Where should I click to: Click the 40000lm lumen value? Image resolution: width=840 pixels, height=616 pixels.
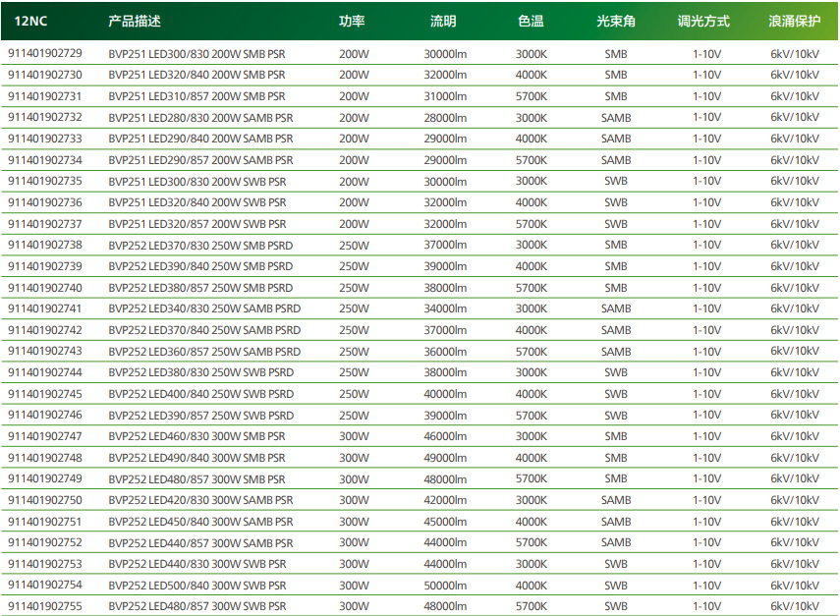tap(445, 394)
